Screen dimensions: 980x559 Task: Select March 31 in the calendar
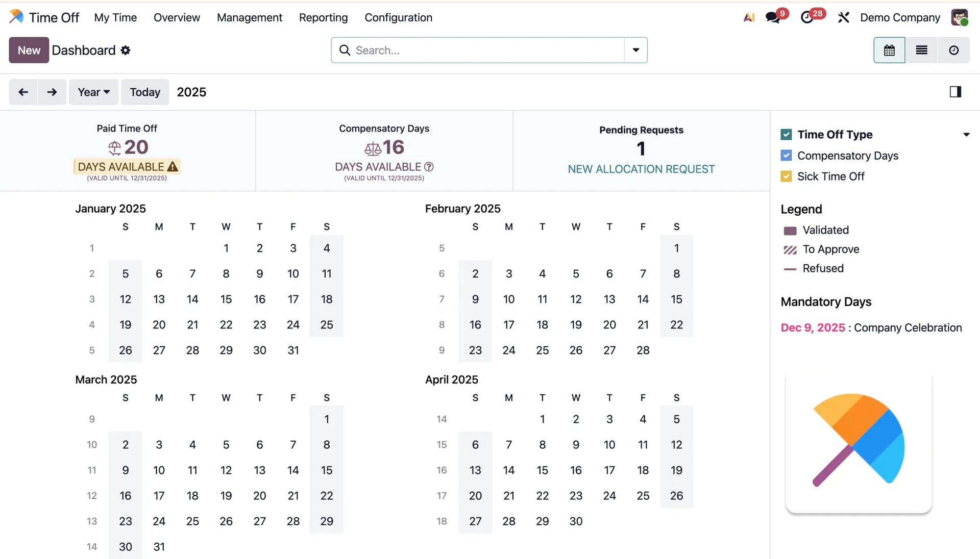point(159,547)
